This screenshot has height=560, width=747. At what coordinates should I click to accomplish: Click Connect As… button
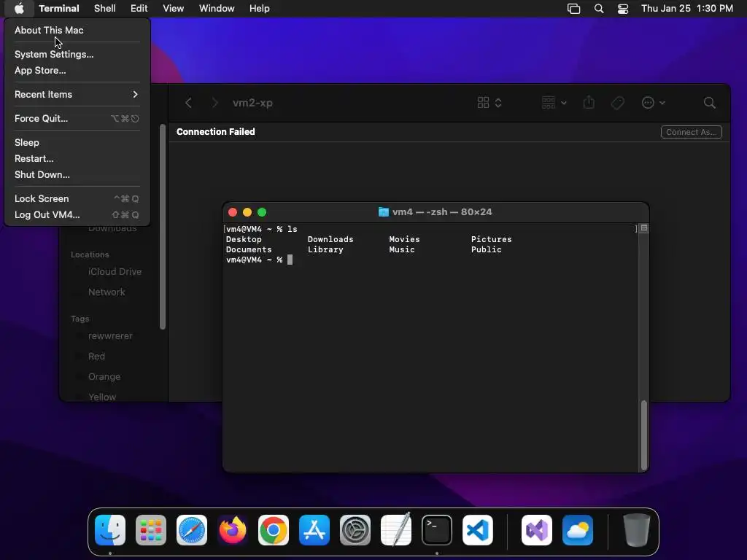pos(692,132)
